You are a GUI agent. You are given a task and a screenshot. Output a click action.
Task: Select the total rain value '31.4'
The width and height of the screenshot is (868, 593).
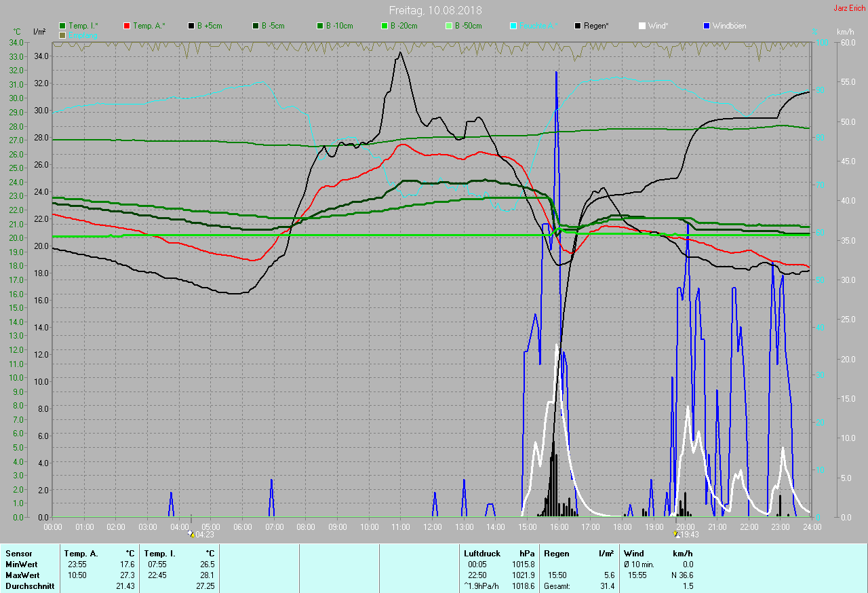606,586
